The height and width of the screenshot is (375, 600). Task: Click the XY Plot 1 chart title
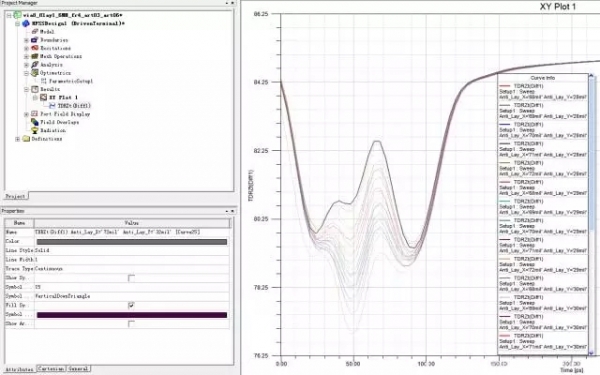557,7
